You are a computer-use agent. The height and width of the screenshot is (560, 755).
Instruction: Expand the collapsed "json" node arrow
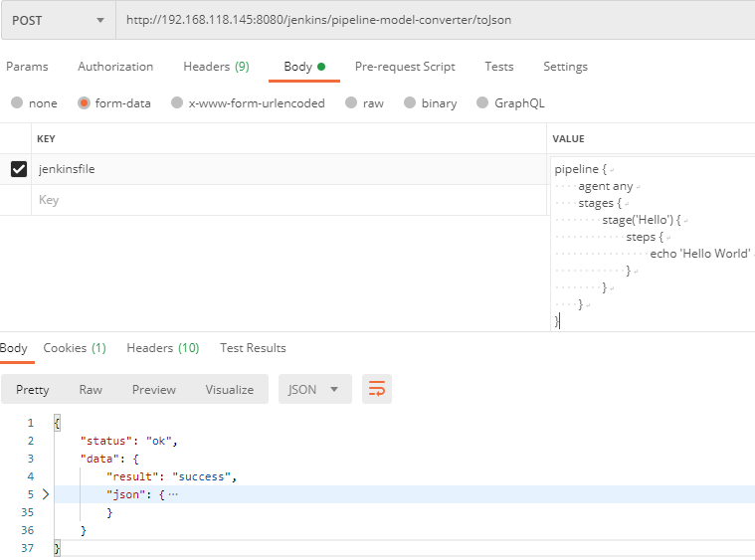click(46, 494)
